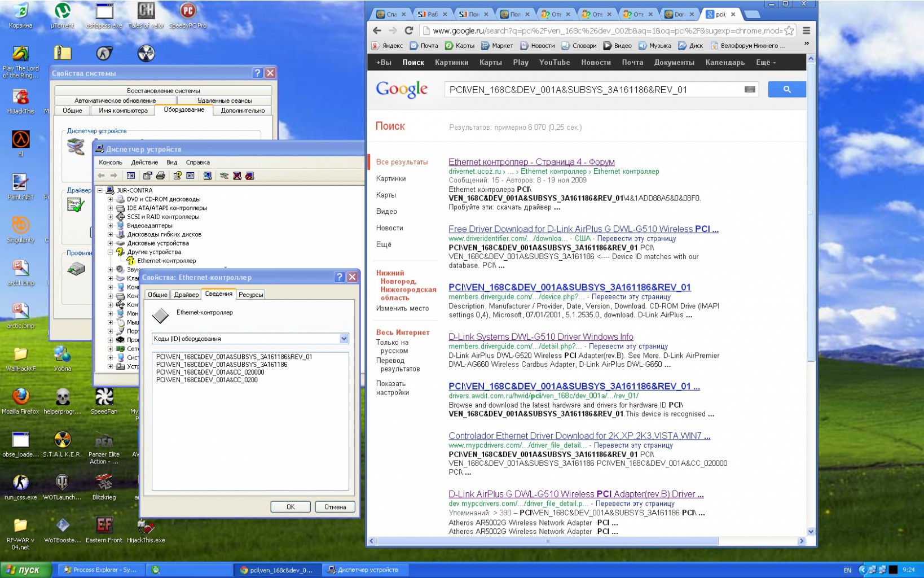Screen dimensions: 924x578
Task: Click Chrome's back arrow
Action: tap(377, 30)
